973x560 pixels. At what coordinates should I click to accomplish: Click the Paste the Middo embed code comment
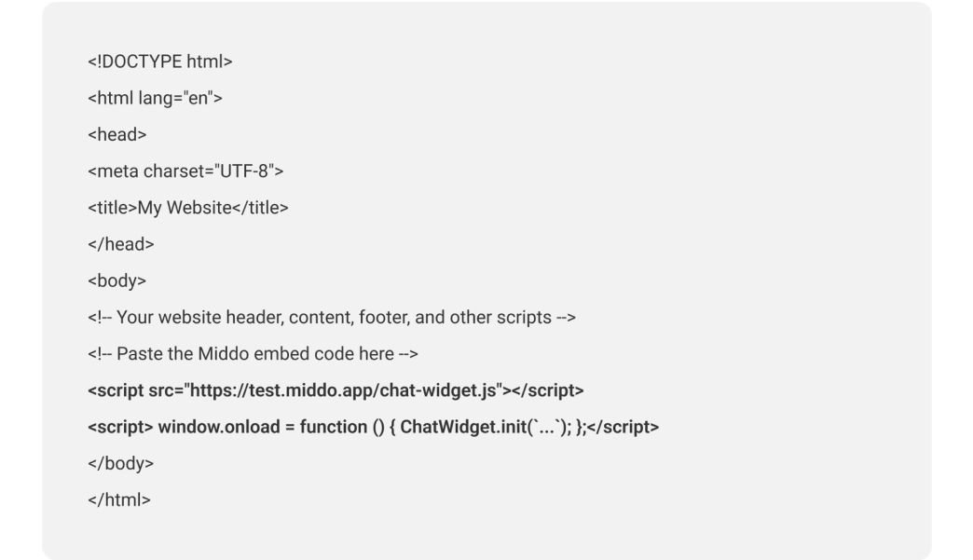click(x=254, y=354)
